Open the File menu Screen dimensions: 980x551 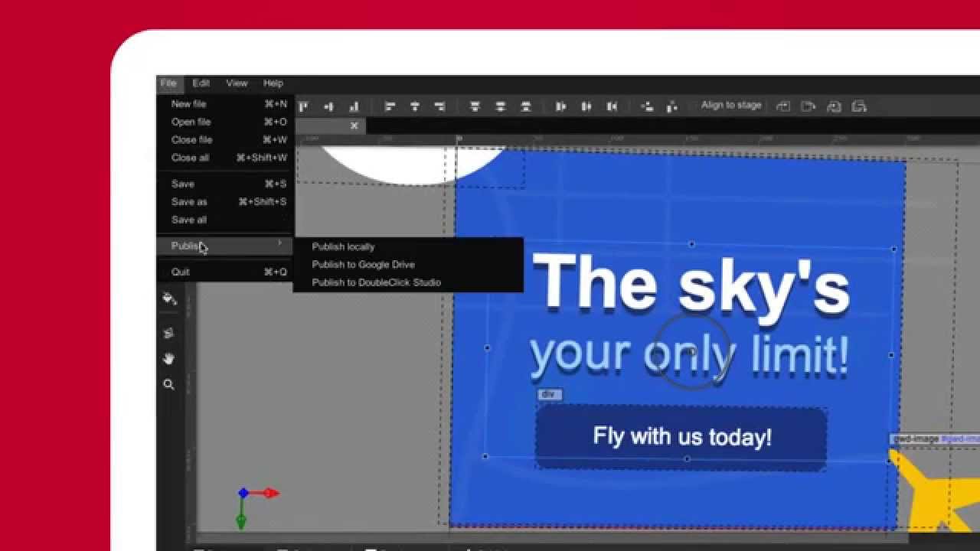pos(168,83)
